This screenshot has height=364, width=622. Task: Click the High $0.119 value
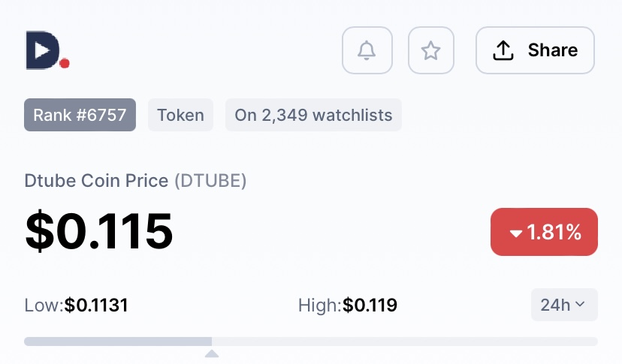tap(370, 305)
